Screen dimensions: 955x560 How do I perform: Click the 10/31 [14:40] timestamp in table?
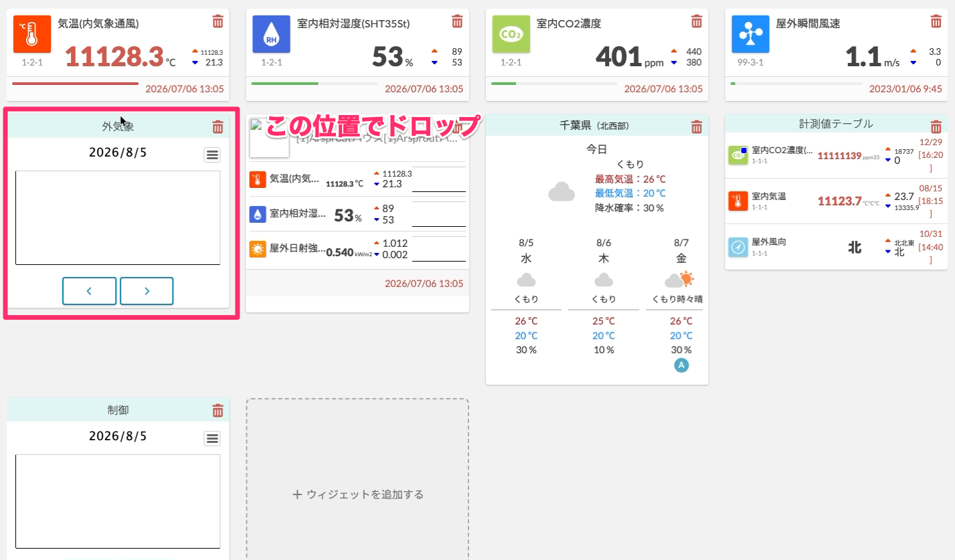click(x=931, y=248)
